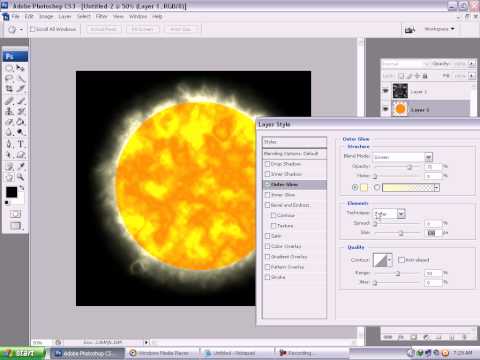Open the glow gradient picker arrow
Viewport: 480px width, 360px height.
coord(437,188)
